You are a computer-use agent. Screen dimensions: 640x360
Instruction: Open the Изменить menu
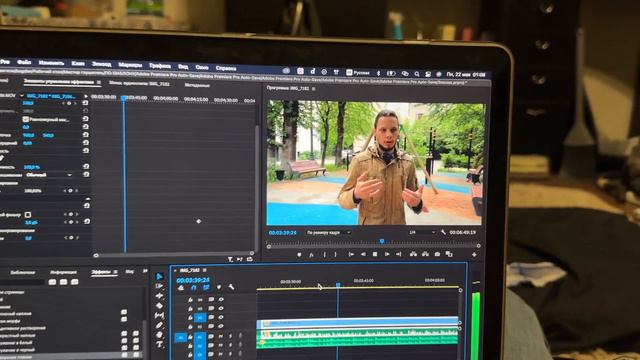(x=51, y=63)
